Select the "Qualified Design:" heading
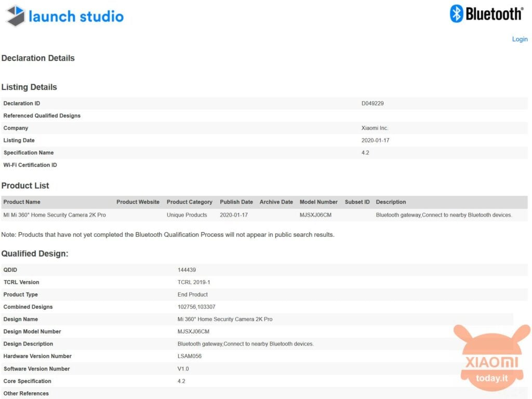Image resolution: width=532 pixels, height=399 pixels. coord(35,254)
